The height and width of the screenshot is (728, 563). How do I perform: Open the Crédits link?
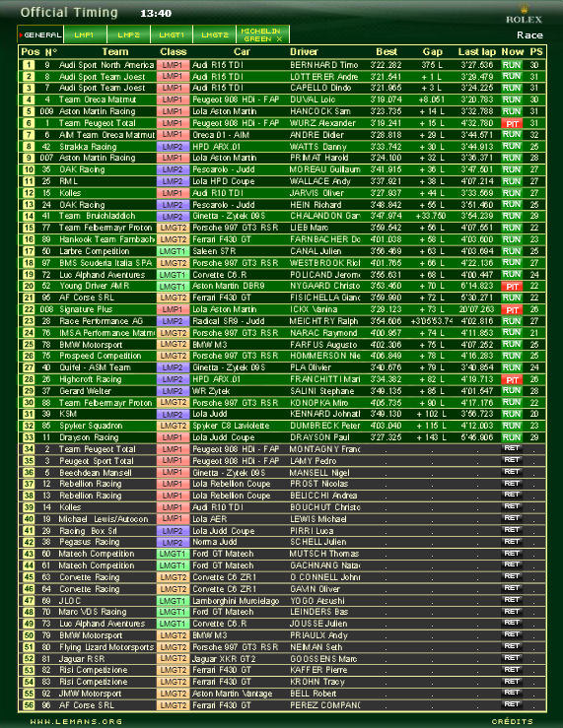click(513, 721)
